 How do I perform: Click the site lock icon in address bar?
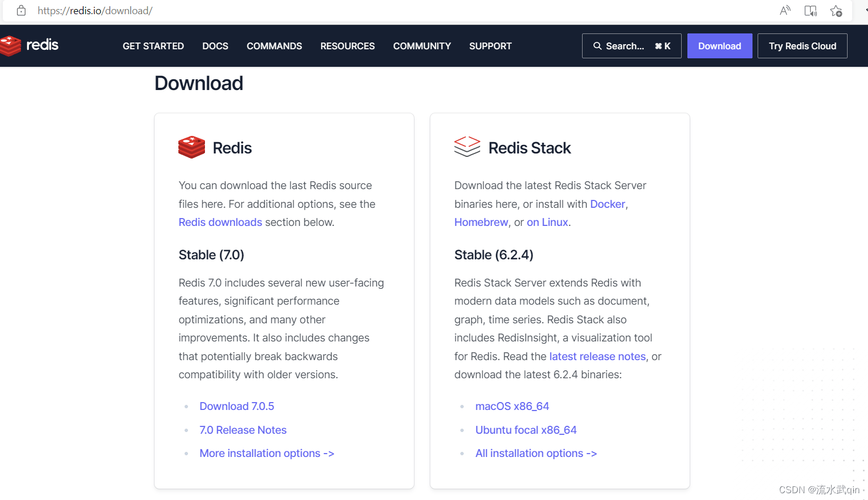coord(21,11)
